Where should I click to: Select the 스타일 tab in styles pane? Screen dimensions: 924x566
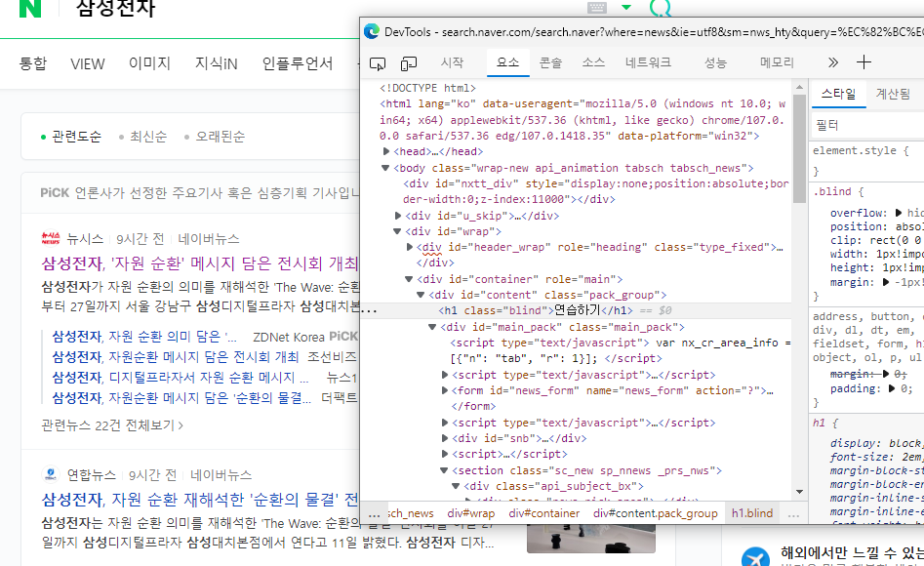point(838,94)
